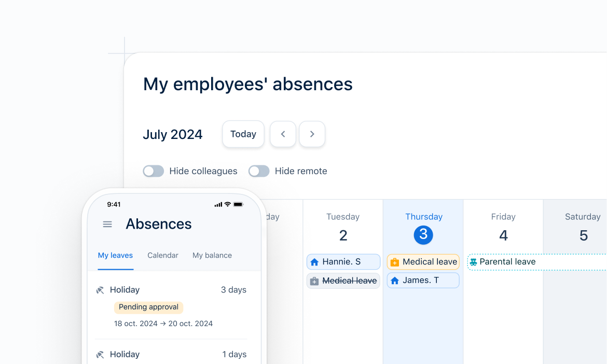This screenshot has height=364, width=607.
Task: Open the Calendar tab
Action: click(x=163, y=255)
